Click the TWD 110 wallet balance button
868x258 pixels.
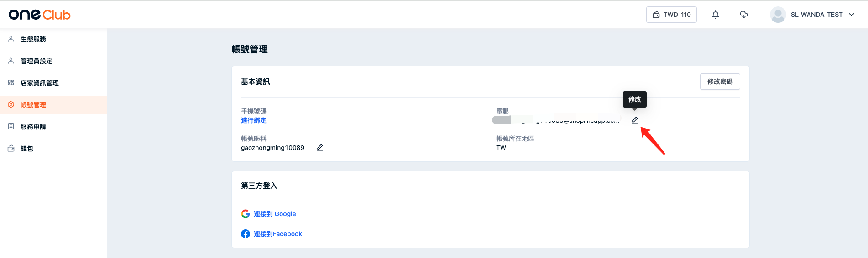click(x=671, y=15)
